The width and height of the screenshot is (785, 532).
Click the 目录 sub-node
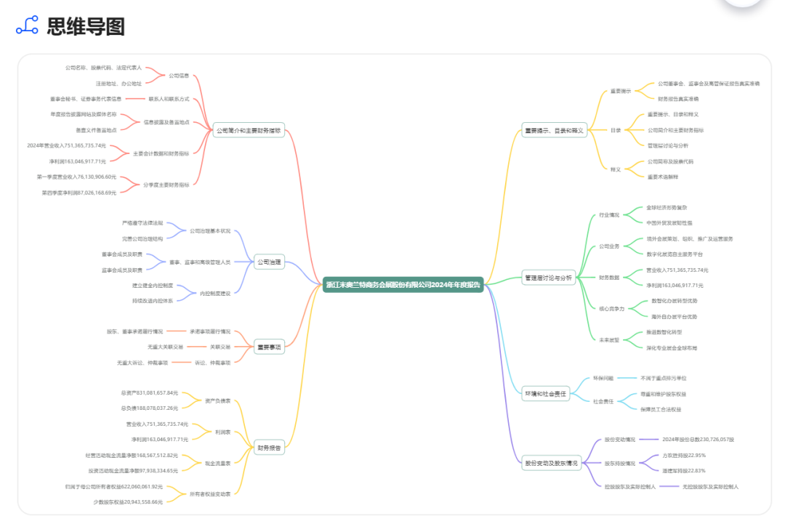616,130
